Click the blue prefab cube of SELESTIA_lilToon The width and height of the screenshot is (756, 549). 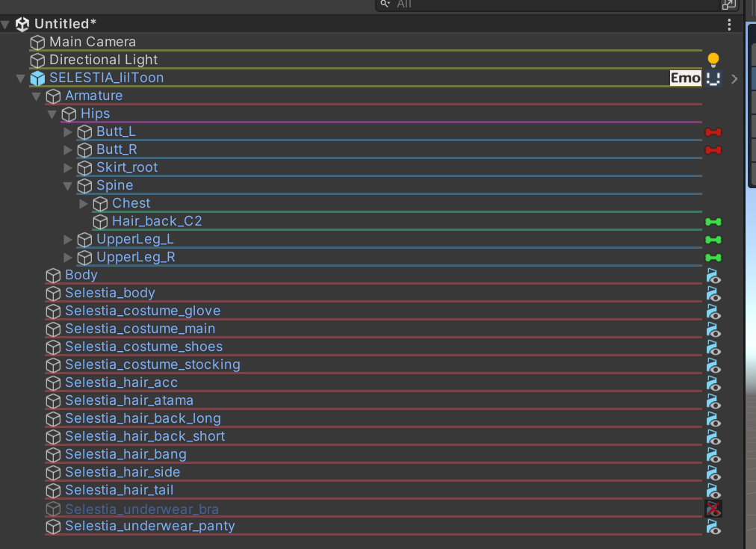pos(37,78)
